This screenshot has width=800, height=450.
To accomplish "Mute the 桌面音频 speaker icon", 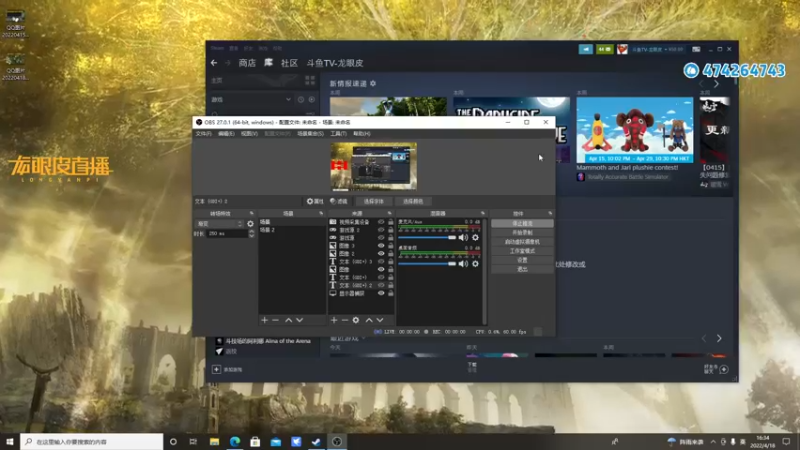I will 463,264.
